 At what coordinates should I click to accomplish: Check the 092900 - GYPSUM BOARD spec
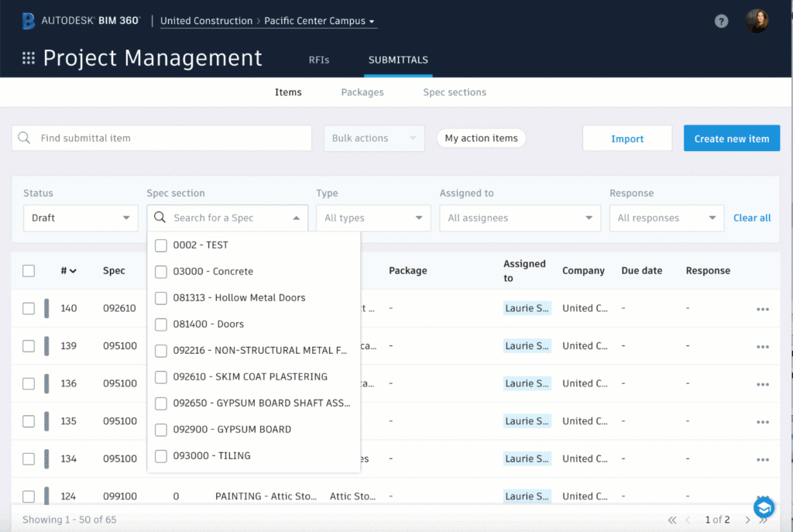pos(161,430)
